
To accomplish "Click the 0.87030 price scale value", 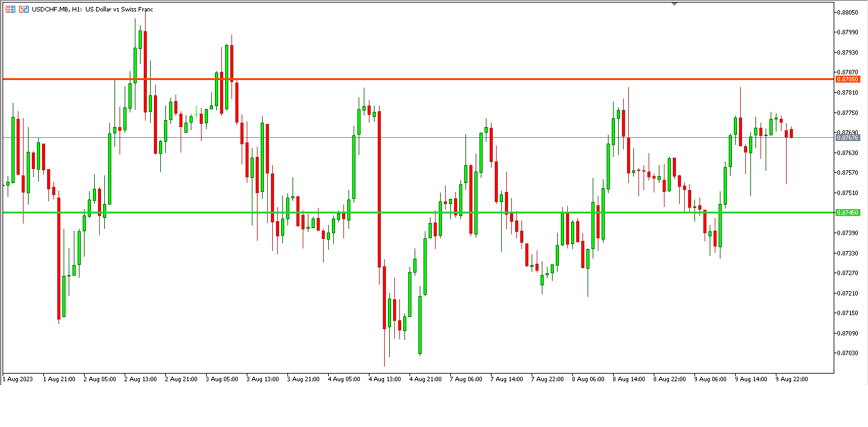I will [x=848, y=353].
